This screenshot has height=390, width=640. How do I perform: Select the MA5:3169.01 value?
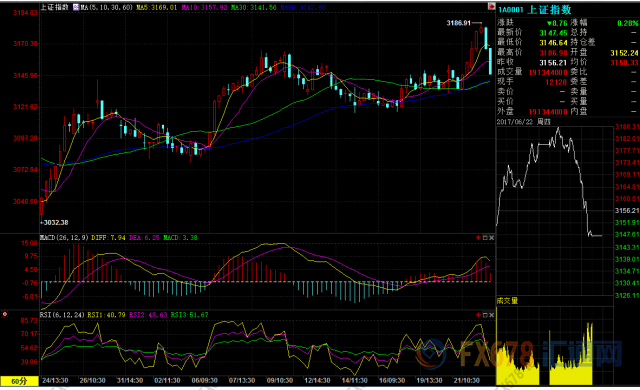click(x=157, y=7)
